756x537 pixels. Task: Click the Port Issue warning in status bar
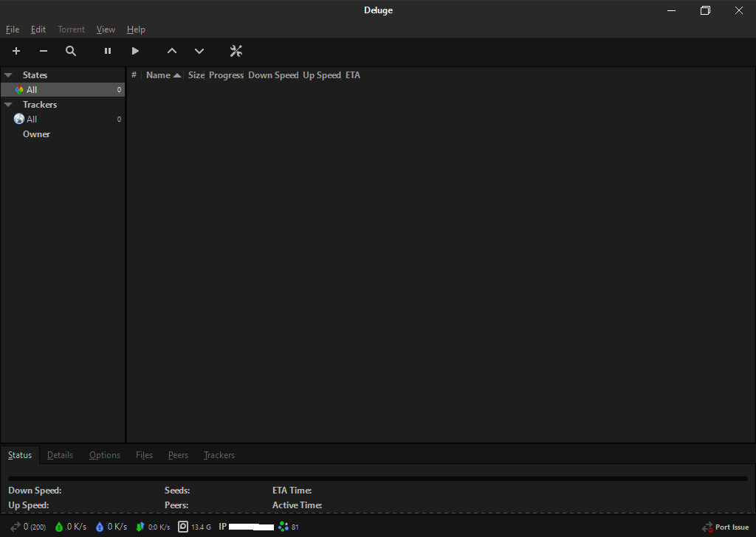(725, 527)
